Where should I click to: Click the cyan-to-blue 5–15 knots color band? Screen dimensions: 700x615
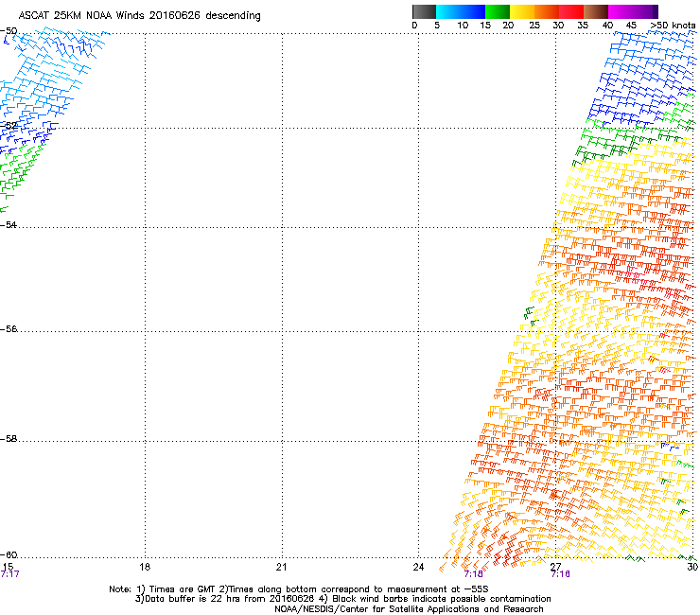click(461, 11)
